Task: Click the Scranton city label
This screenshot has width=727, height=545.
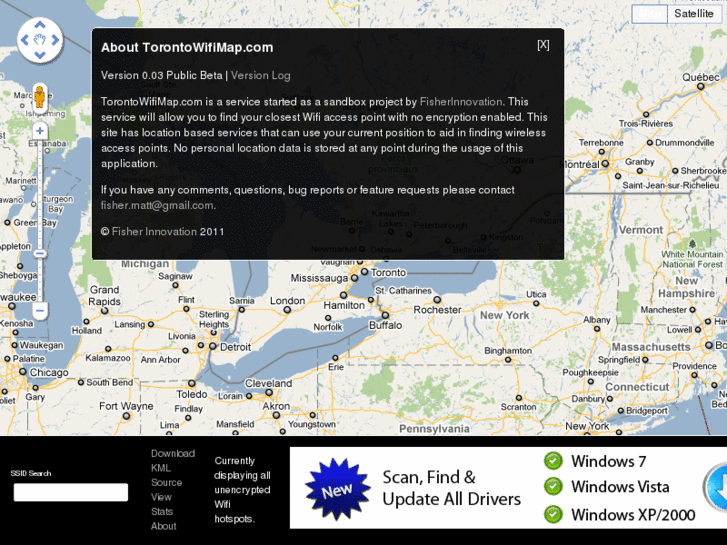Action: (518, 407)
